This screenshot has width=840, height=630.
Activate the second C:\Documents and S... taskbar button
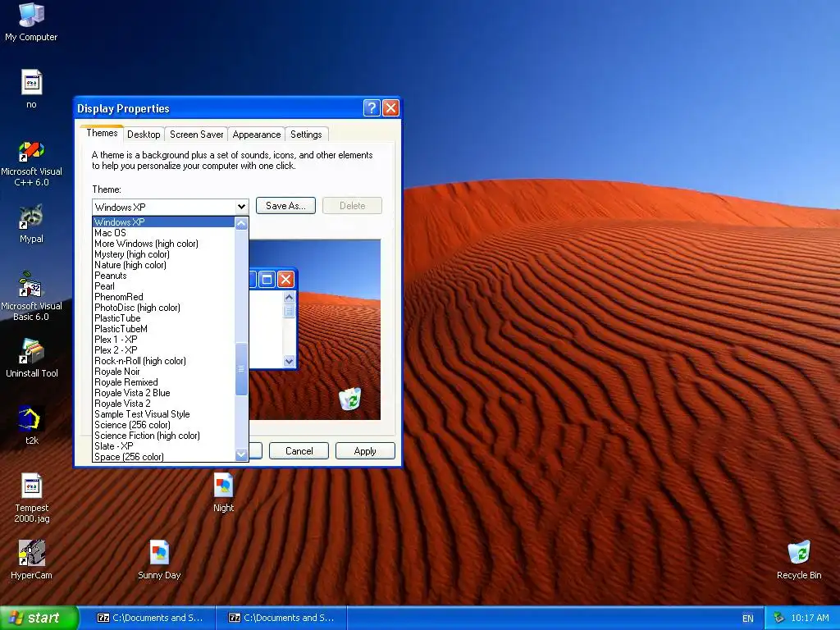tap(281, 618)
